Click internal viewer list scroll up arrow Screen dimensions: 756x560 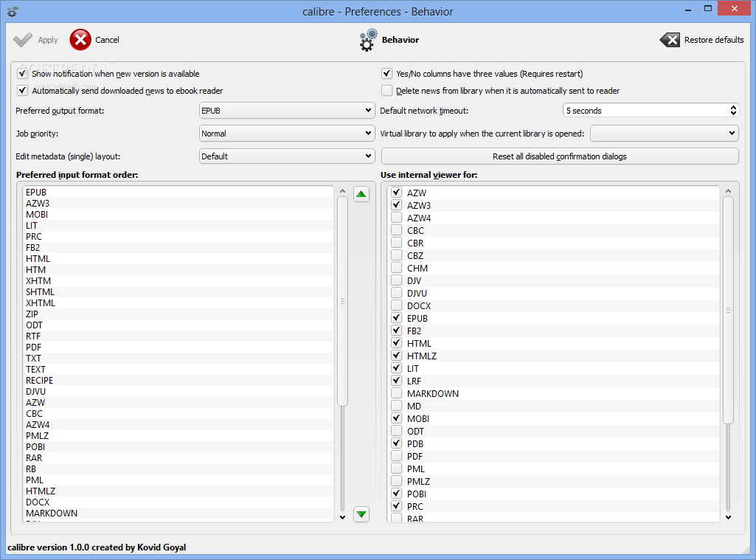pos(728,191)
